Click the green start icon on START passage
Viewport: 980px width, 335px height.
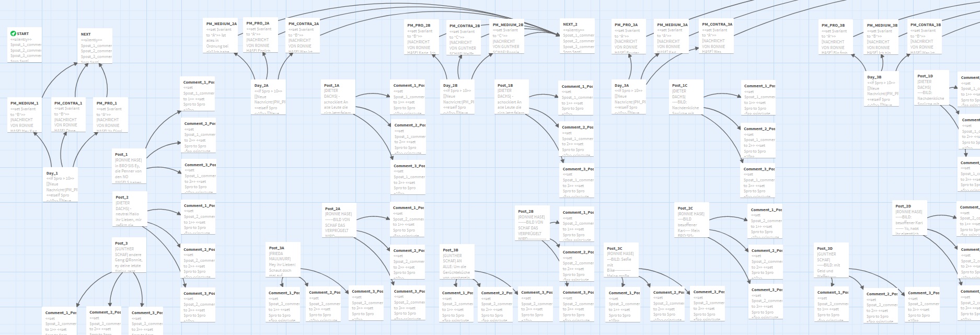(13, 33)
